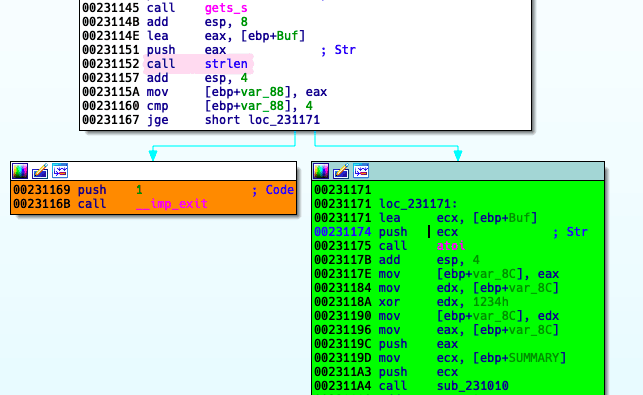Viewport: 643px width, 395px height.
Task: Click the jge short loc_231171 jump target
Action: tap(284, 120)
